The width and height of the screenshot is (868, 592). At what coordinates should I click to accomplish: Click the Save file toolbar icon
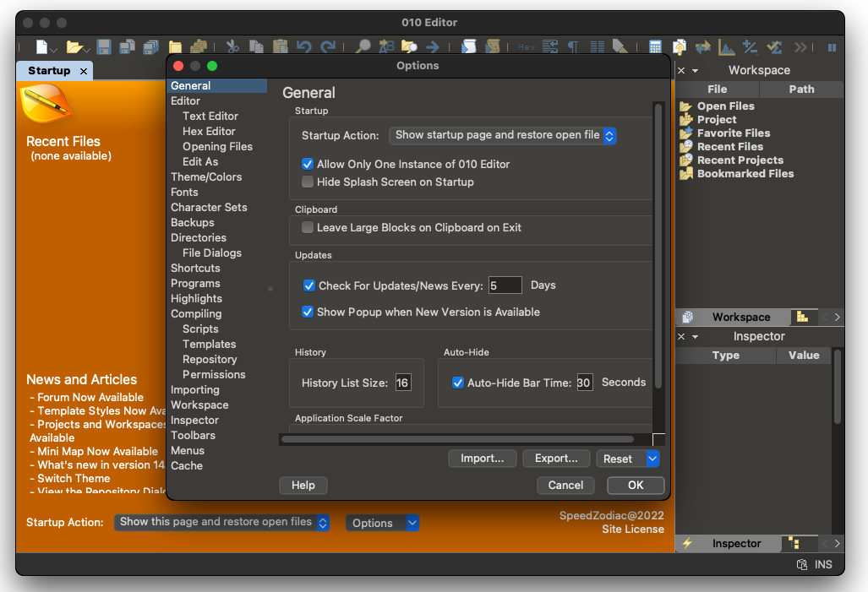[x=104, y=47]
